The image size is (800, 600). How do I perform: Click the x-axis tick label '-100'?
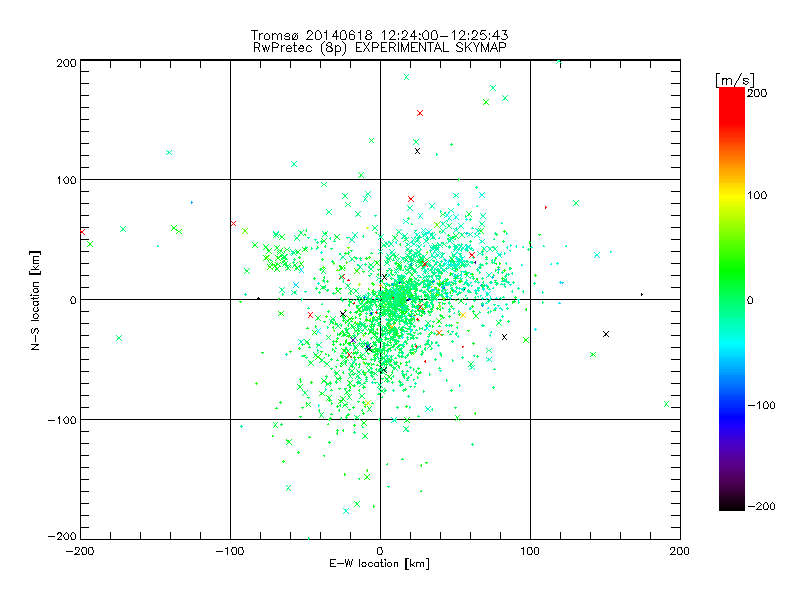[230, 551]
